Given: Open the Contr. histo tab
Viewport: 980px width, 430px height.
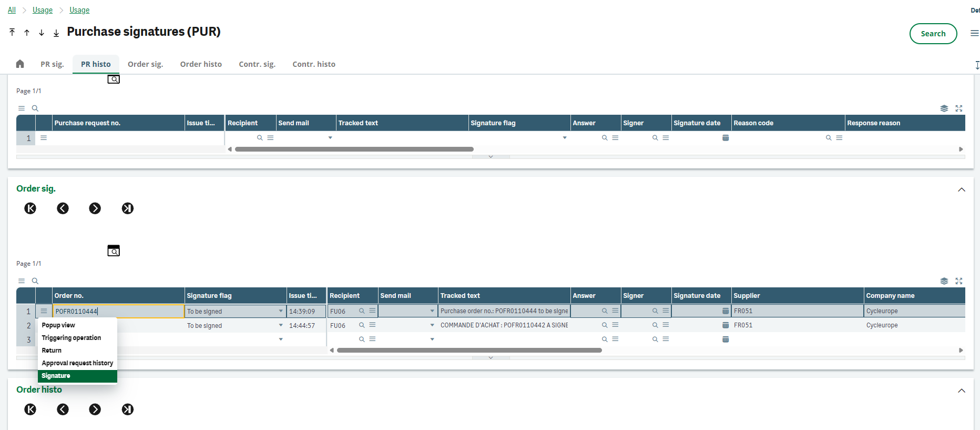Looking at the screenshot, I should click(314, 64).
